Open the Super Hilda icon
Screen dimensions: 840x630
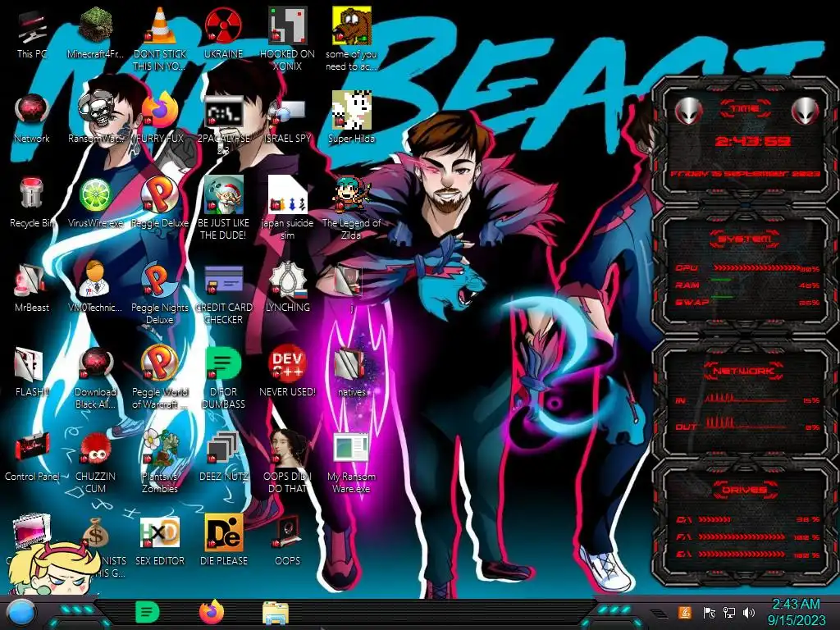[x=351, y=111]
